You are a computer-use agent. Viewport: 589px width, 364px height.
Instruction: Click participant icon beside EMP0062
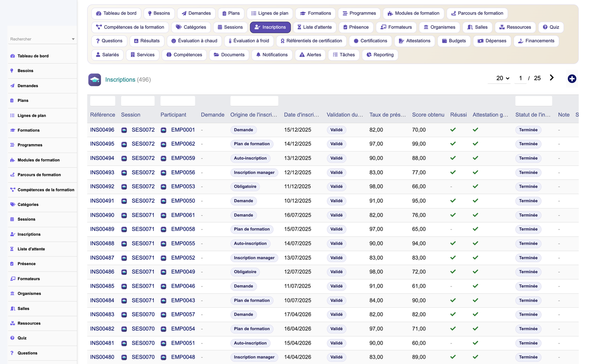click(163, 144)
